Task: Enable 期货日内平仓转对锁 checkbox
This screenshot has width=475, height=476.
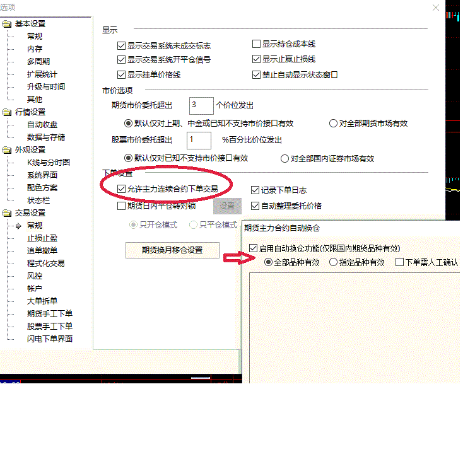Action: point(122,206)
